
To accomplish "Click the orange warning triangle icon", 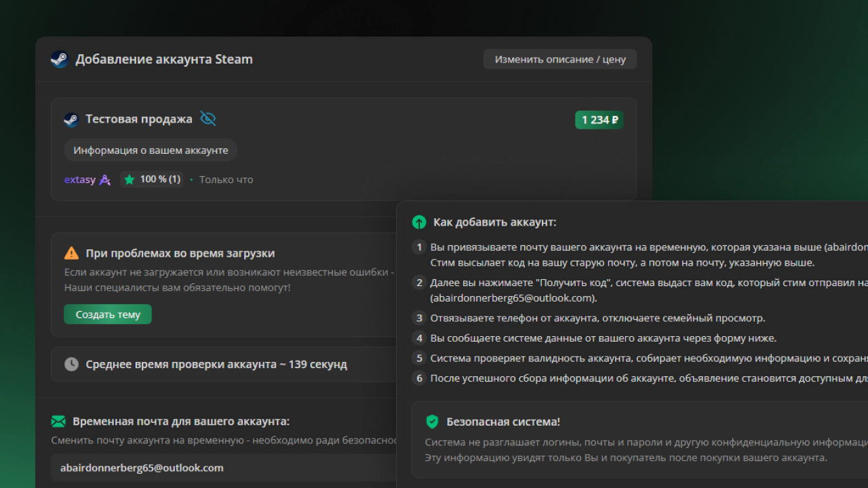I will [71, 253].
